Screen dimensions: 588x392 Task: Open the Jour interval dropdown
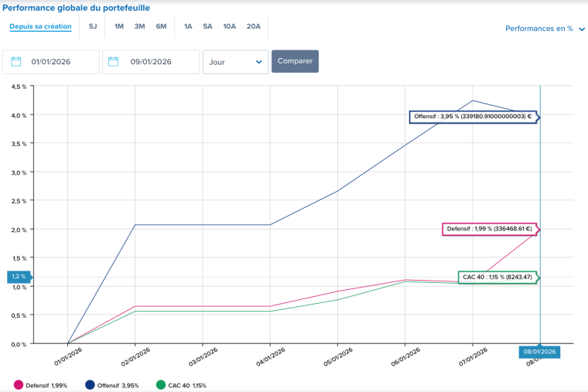(x=235, y=62)
